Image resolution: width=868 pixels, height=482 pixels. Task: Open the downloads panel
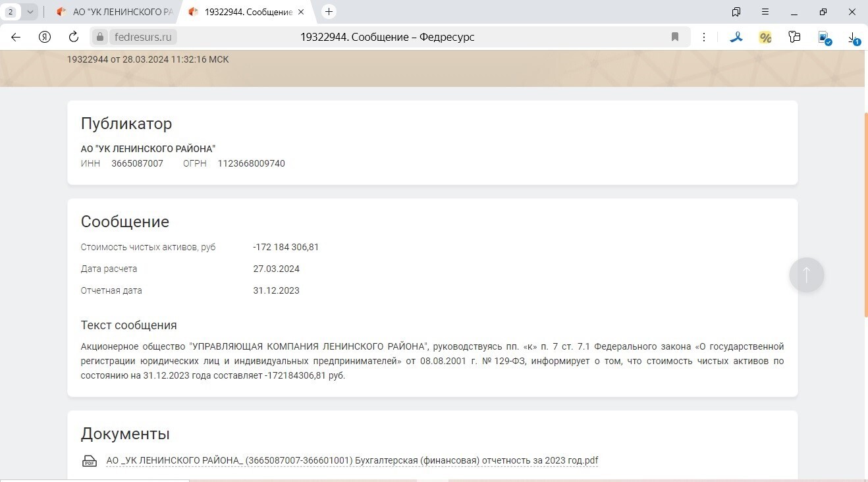click(853, 38)
